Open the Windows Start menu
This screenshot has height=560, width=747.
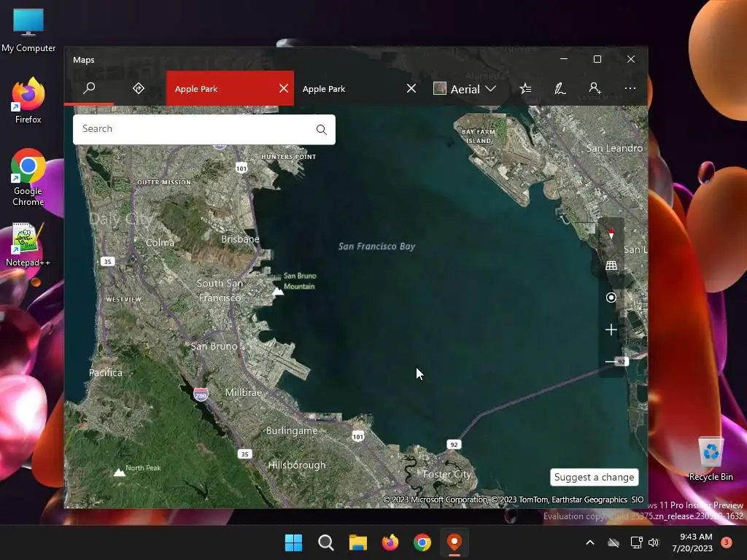pos(293,542)
